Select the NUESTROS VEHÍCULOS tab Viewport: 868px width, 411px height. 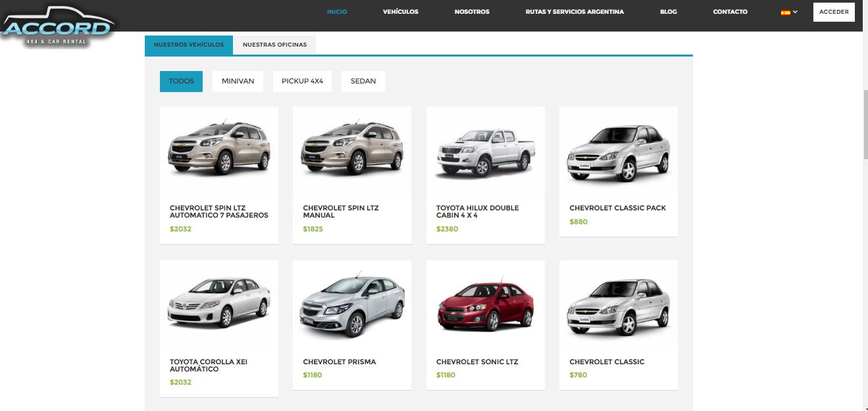click(x=189, y=45)
